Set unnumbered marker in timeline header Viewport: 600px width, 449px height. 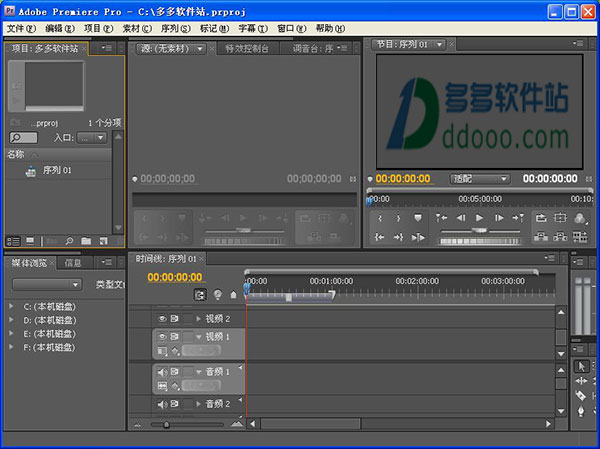click(x=233, y=295)
